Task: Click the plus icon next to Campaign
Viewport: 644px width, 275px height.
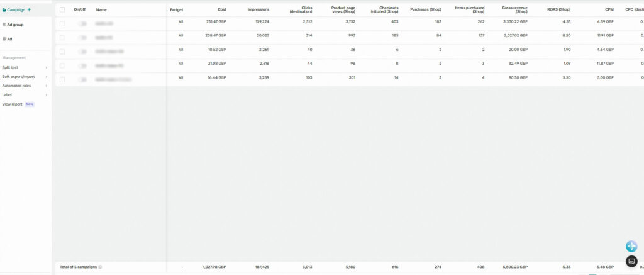Action: (29, 10)
